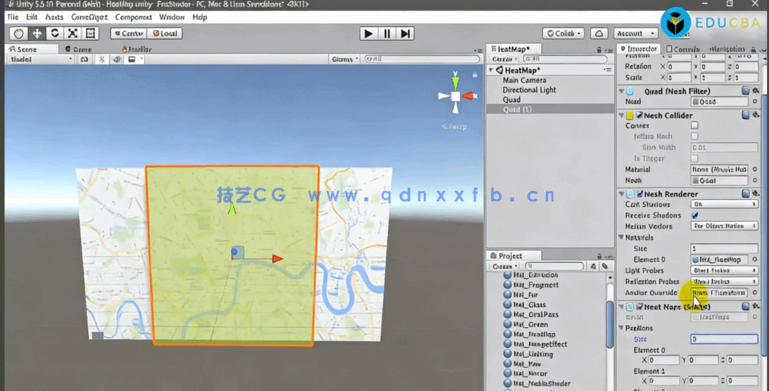Click the Mesh Collider help book icon

click(746, 115)
